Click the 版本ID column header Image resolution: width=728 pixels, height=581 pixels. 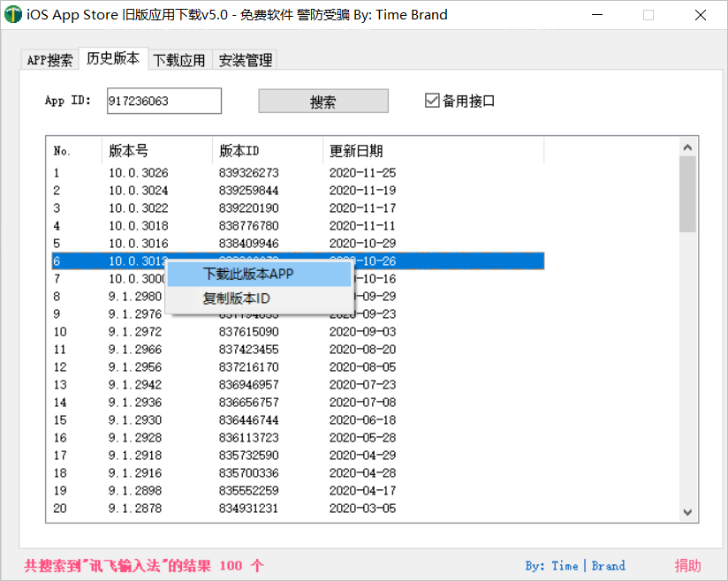[x=267, y=151]
